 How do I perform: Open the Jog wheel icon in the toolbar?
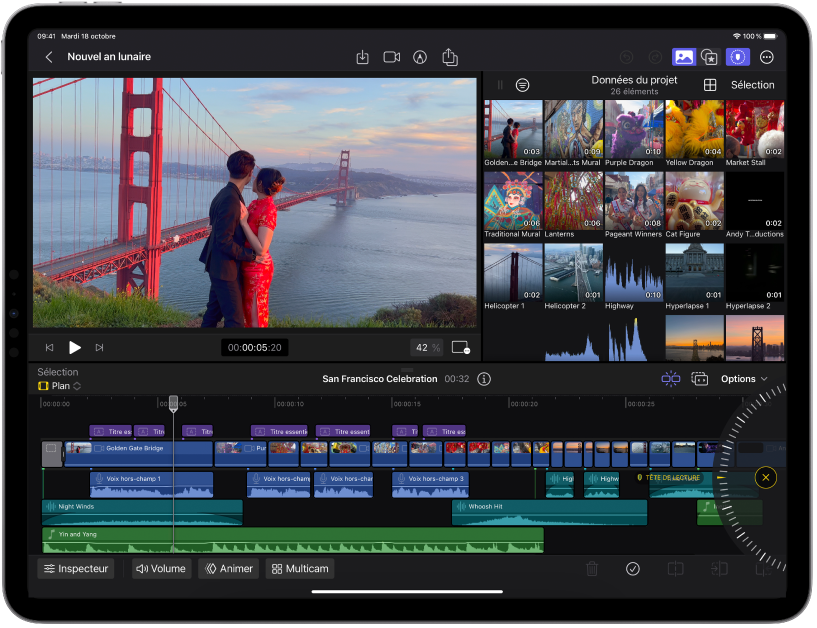click(x=738, y=57)
